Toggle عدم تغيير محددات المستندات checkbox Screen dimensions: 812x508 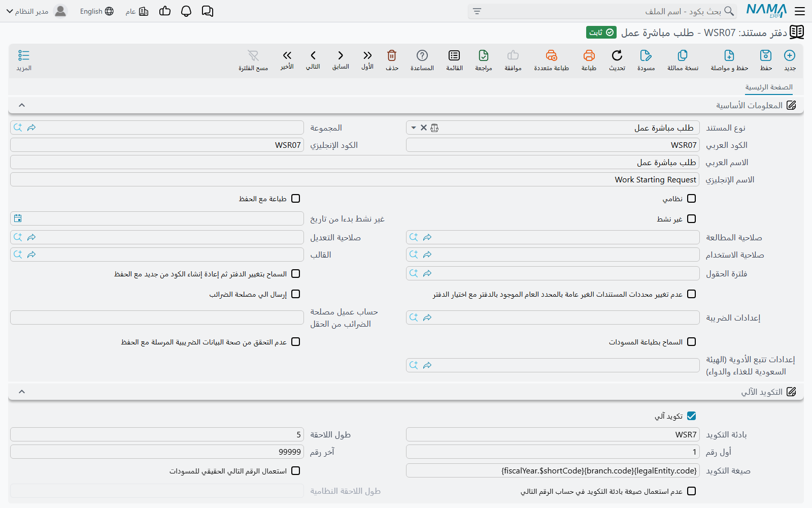[691, 294]
